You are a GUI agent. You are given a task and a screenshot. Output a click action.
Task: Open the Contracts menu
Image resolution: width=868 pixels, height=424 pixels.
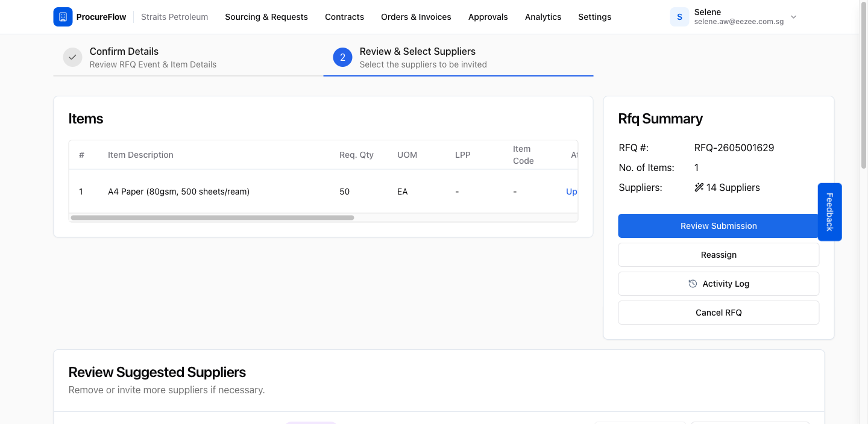[344, 17]
